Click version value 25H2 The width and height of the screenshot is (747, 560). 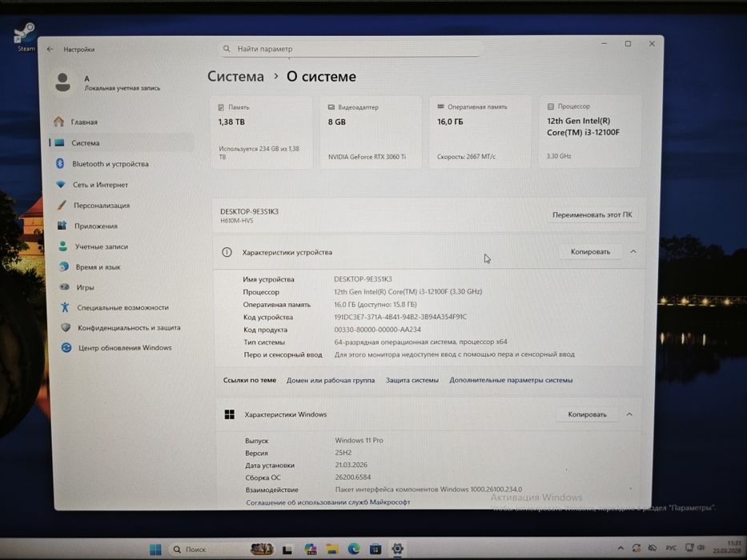[x=343, y=452]
